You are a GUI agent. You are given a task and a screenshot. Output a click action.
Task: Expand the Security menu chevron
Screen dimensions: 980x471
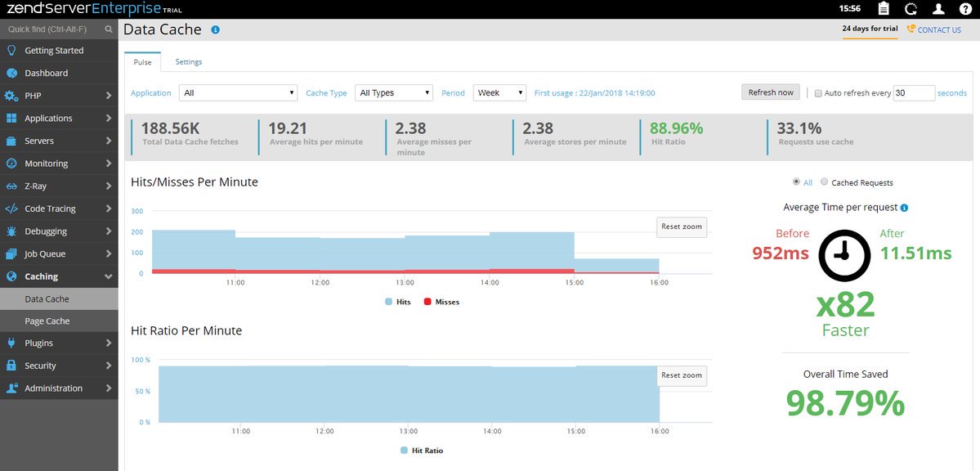pos(109,366)
